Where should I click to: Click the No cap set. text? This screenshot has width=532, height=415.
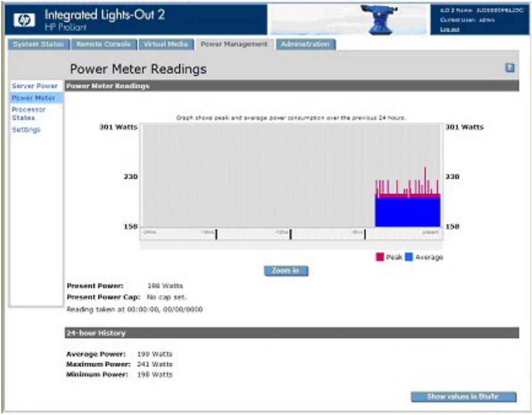pyautogui.click(x=167, y=297)
